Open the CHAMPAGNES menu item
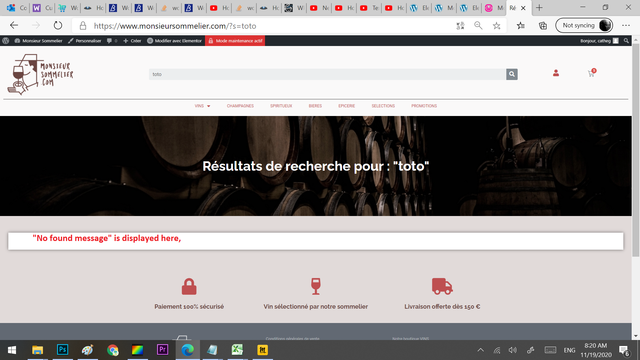The image size is (640, 360). (240, 106)
